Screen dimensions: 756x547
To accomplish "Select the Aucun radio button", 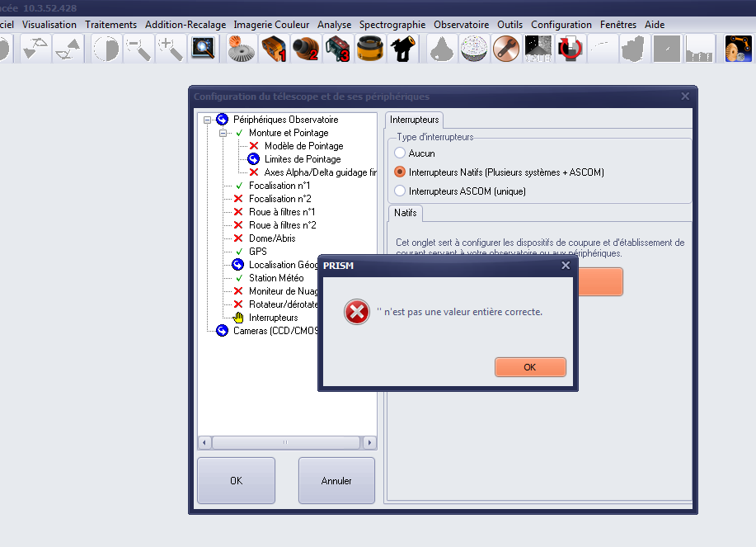I will coord(401,153).
